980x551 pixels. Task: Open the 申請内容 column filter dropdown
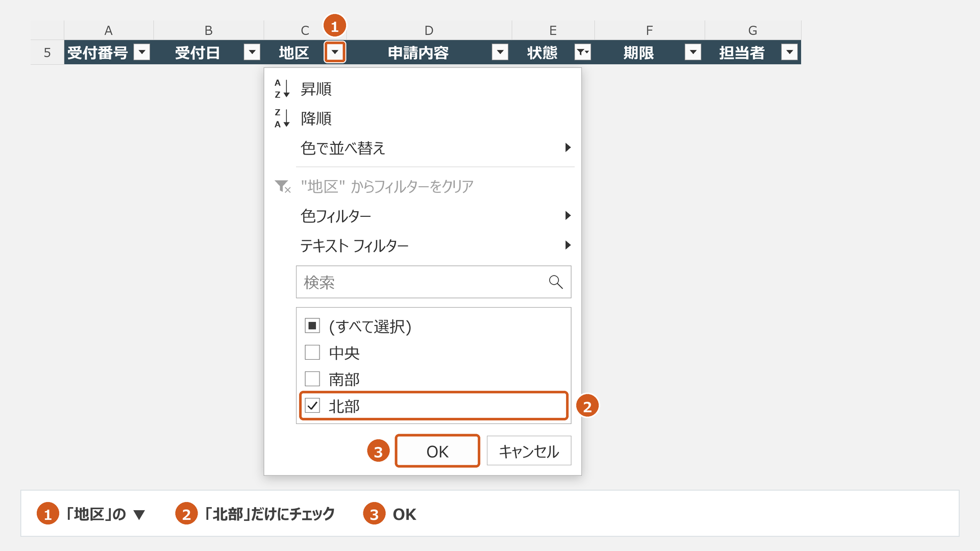click(x=500, y=52)
